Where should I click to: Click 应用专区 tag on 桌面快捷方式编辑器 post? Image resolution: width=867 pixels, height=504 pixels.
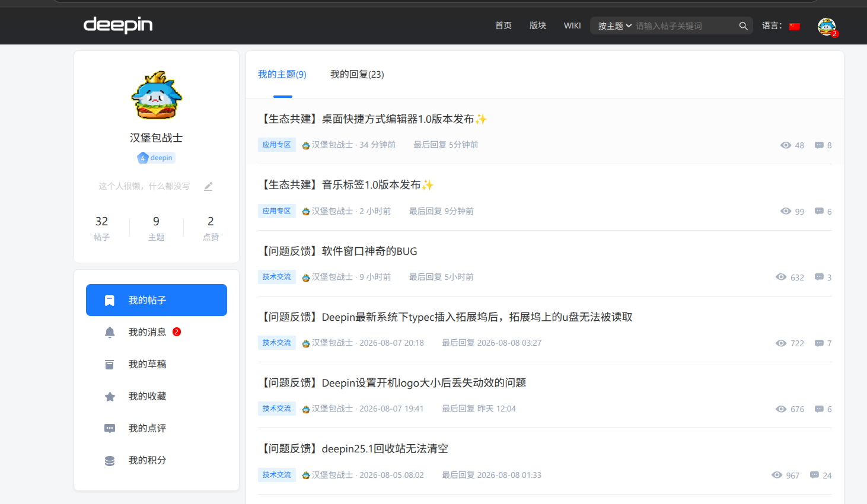coord(277,145)
